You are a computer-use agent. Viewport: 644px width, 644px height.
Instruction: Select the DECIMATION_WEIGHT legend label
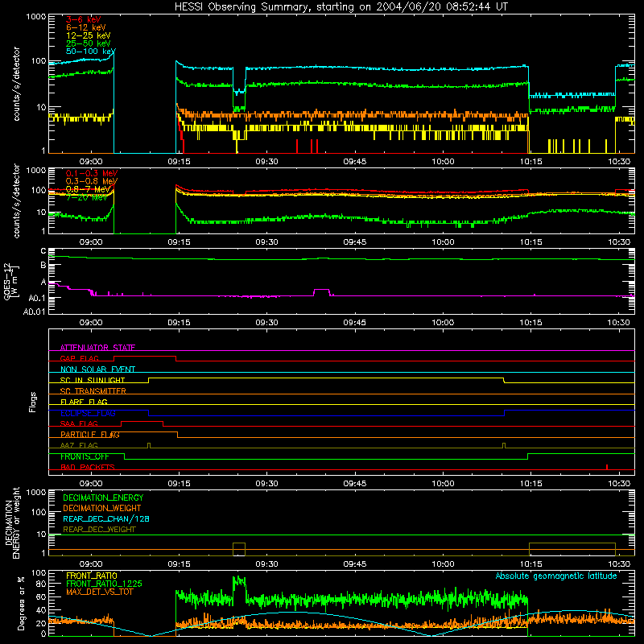[102, 508]
